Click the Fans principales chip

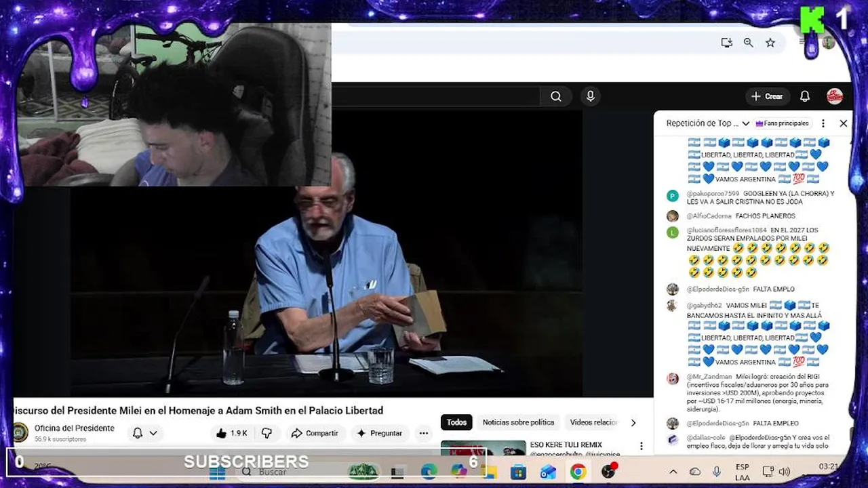[781, 123]
